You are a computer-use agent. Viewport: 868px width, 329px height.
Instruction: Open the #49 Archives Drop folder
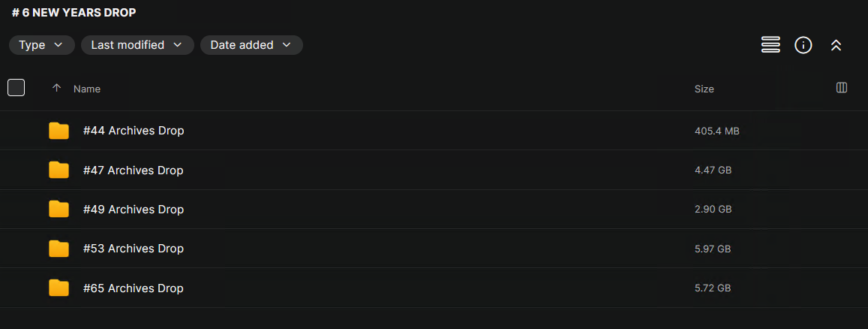tap(134, 210)
